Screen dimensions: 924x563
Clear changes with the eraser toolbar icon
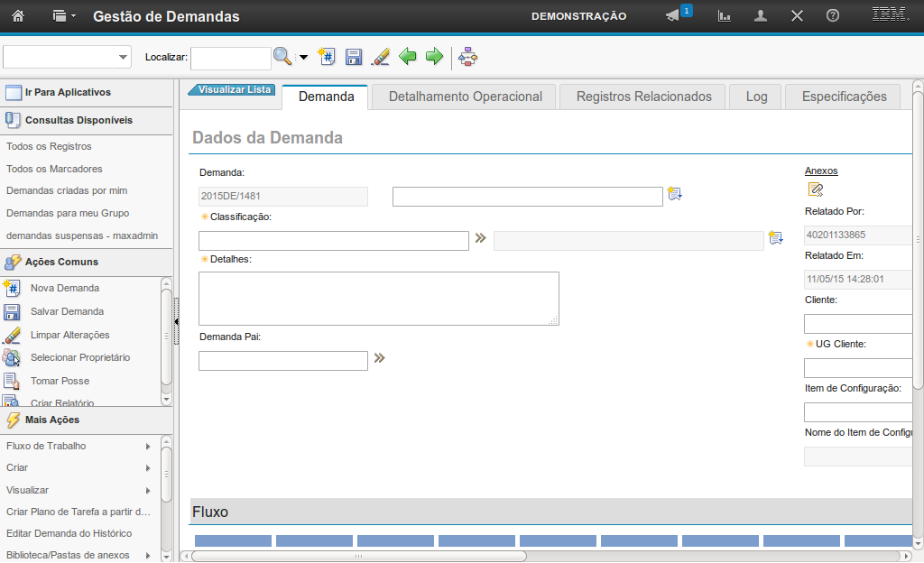pos(381,57)
